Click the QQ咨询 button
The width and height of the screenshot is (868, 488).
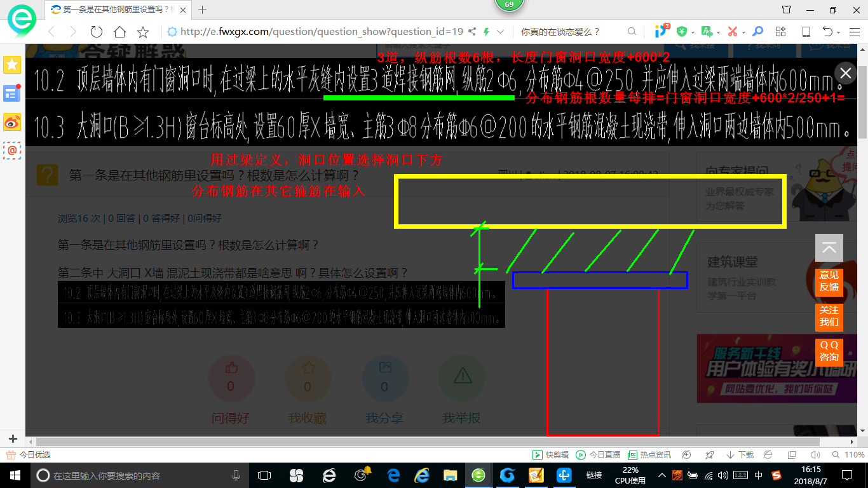point(829,351)
